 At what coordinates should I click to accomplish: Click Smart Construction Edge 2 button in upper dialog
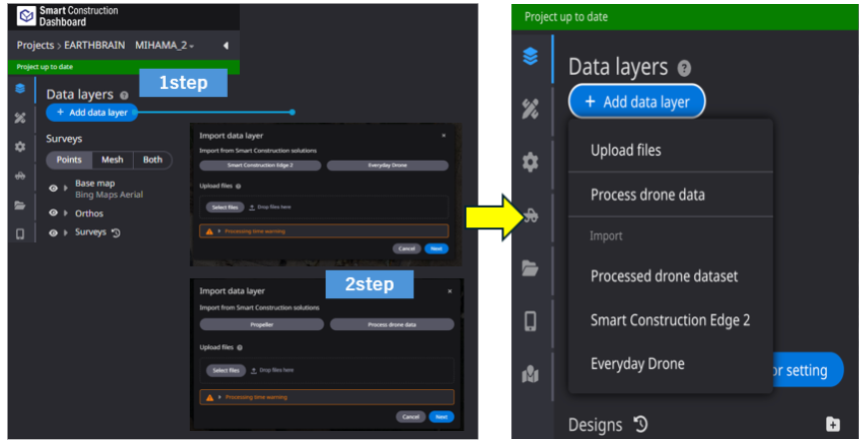pyautogui.click(x=260, y=166)
